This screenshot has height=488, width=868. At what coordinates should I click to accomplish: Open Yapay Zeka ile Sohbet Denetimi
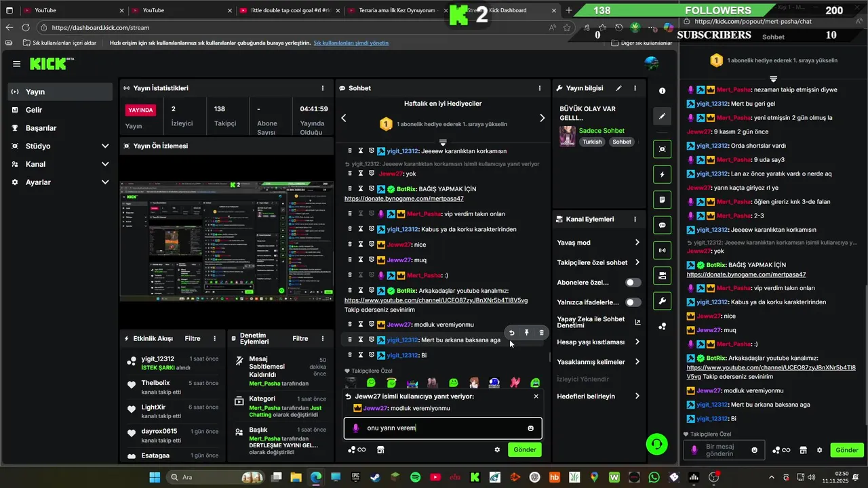point(598,323)
